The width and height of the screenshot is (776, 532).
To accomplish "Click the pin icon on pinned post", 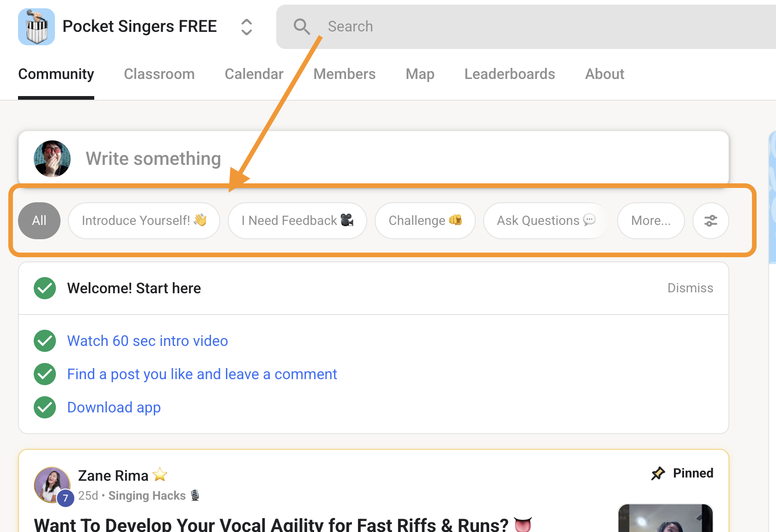I will click(x=658, y=473).
